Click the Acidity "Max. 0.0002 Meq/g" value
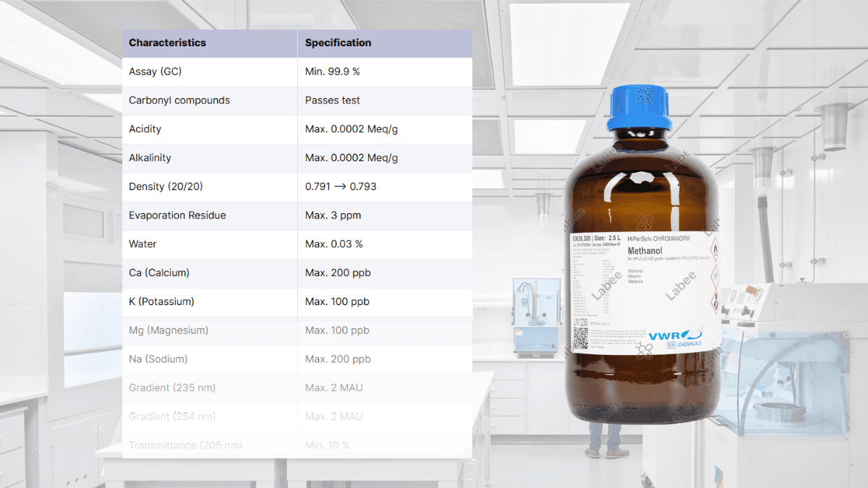This screenshot has width=868, height=488. pyautogui.click(x=352, y=129)
